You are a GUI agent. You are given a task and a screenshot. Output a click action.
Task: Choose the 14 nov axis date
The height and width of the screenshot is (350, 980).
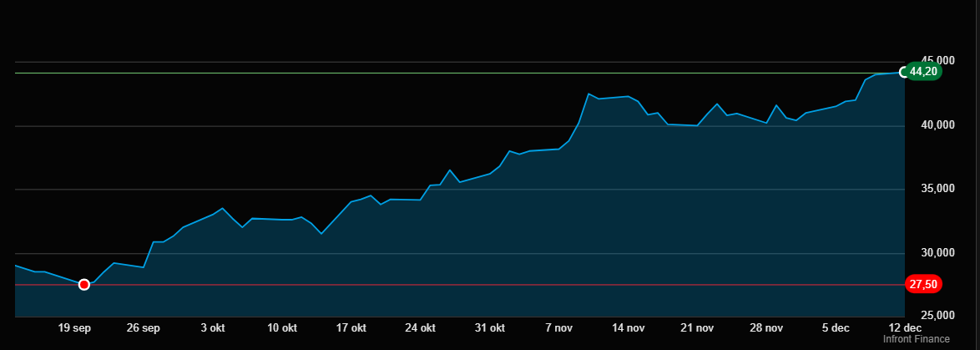tap(629, 327)
